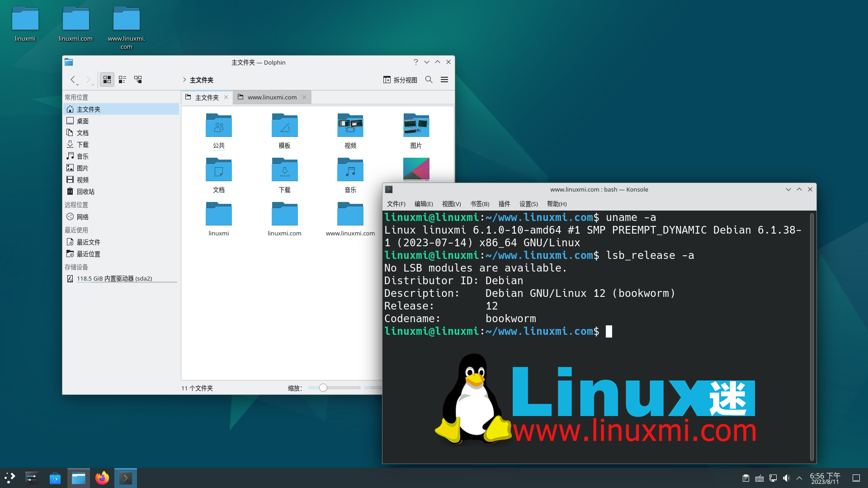Launch Discover software center from taskbar
Viewport: 868px width, 488px height.
[55, 478]
